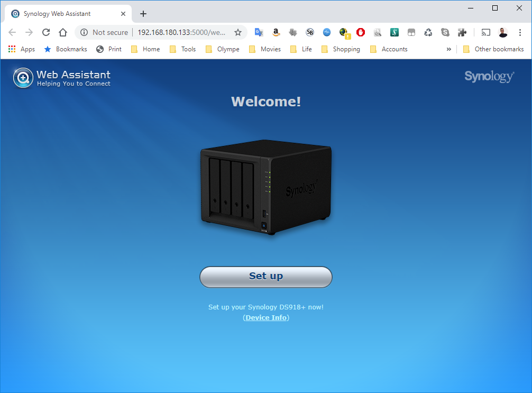Viewport: 532px width, 393px height.
Task: Click the Cast media icon
Action: [486, 32]
